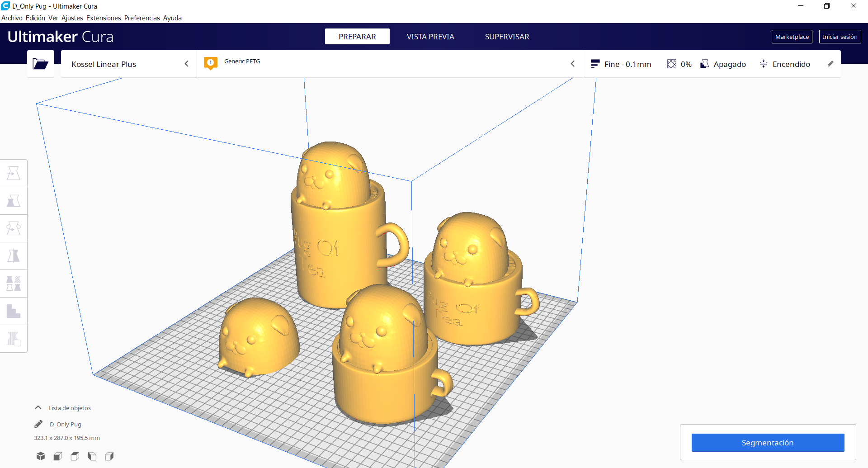Maximize or restore the Cura window

pos(827,6)
